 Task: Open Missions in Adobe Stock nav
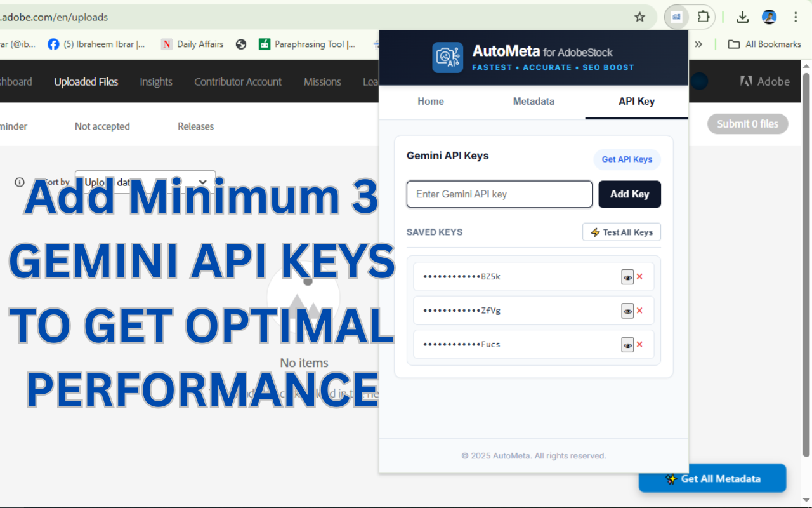322,82
